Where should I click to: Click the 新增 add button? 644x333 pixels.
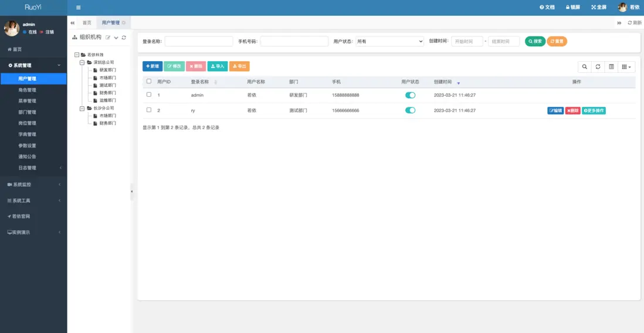click(x=152, y=66)
